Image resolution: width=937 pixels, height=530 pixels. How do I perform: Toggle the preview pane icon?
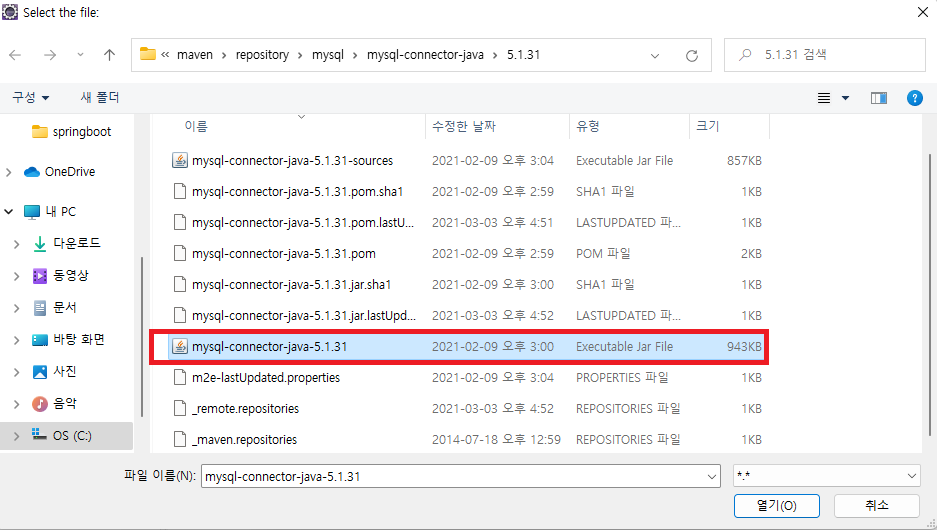click(x=878, y=98)
